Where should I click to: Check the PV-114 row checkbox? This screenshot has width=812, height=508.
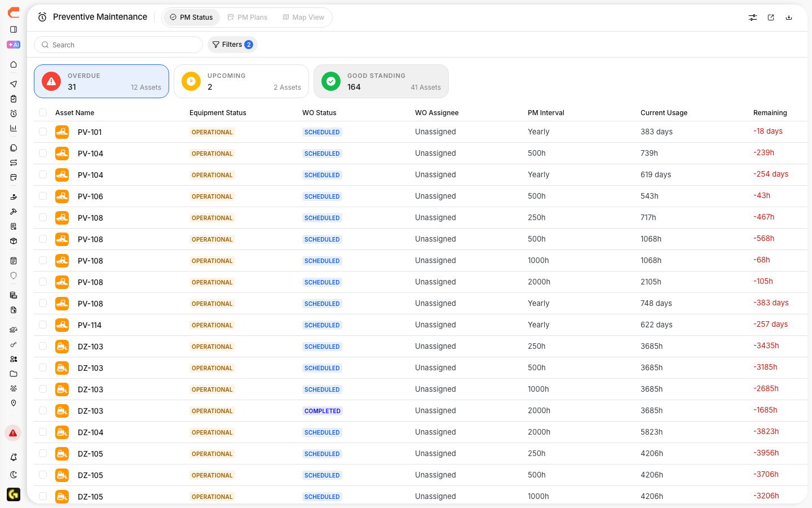click(x=43, y=325)
